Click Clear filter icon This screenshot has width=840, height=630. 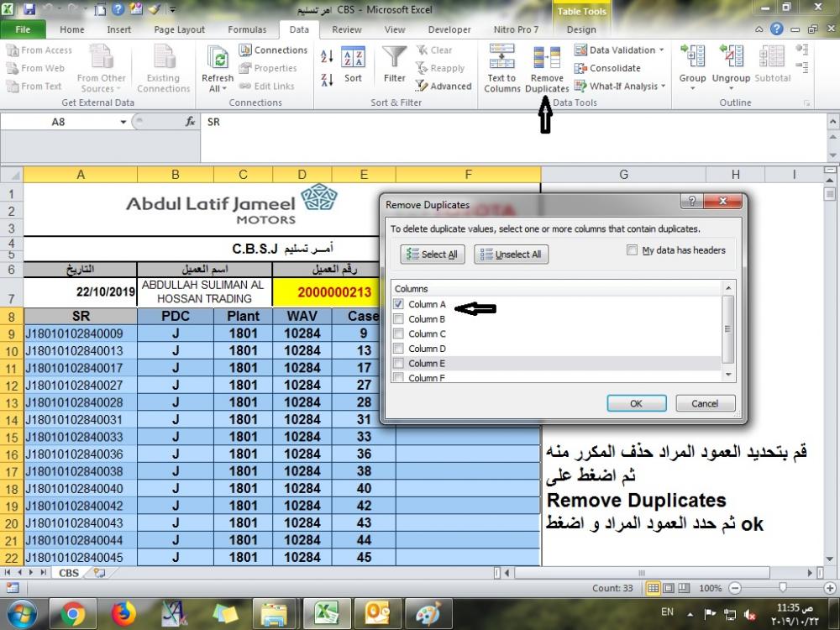click(434, 50)
